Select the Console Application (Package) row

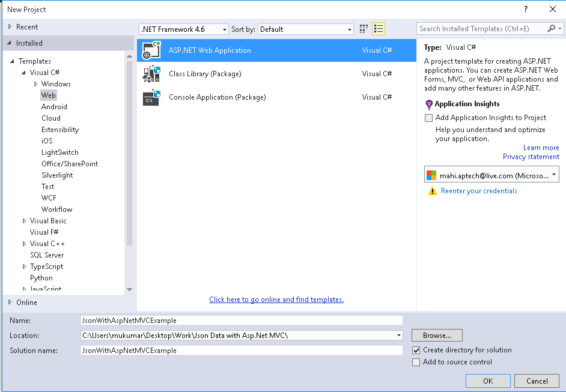(x=276, y=97)
